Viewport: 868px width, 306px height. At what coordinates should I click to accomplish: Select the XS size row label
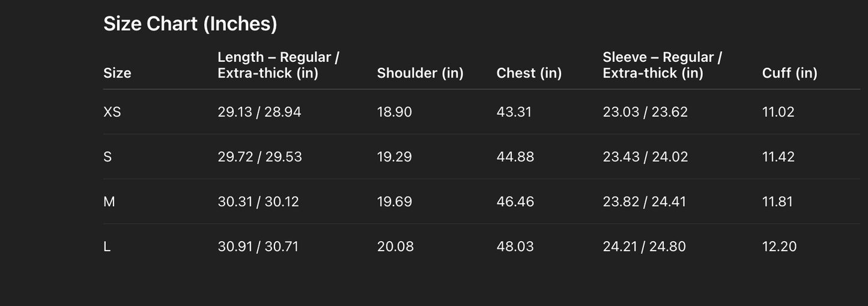point(112,112)
